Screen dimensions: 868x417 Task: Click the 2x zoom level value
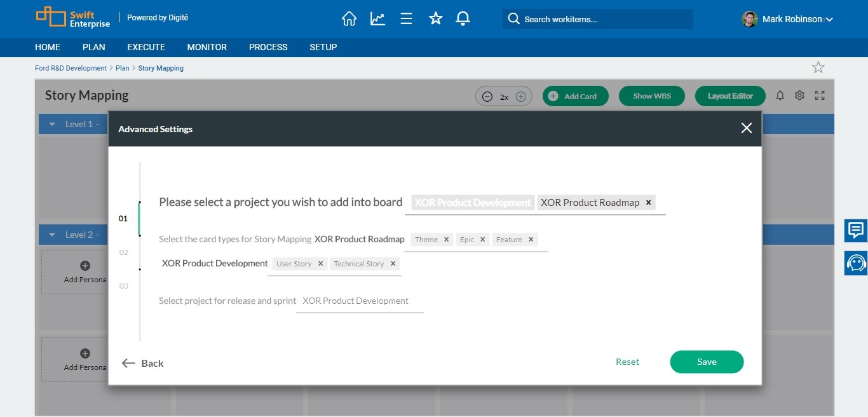(504, 97)
